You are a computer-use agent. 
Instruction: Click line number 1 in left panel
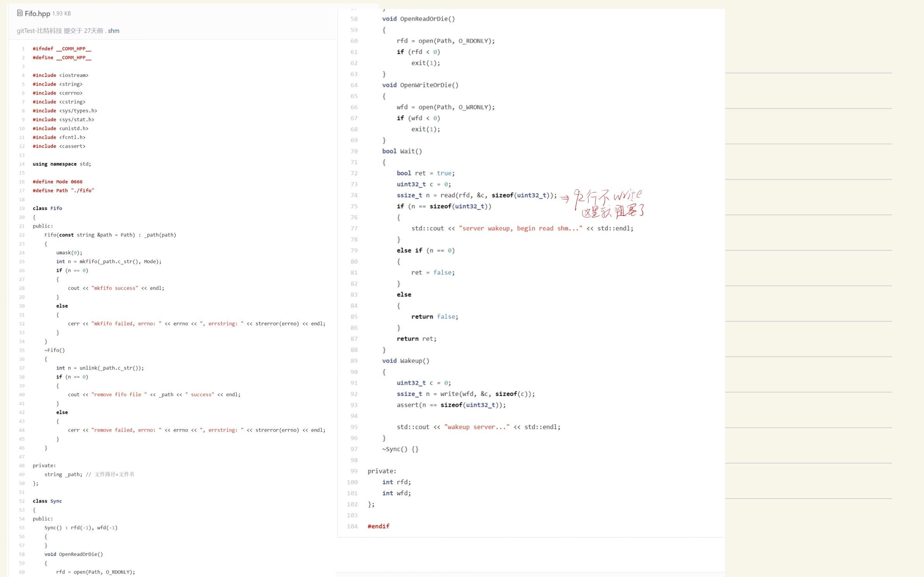pyautogui.click(x=23, y=49)
